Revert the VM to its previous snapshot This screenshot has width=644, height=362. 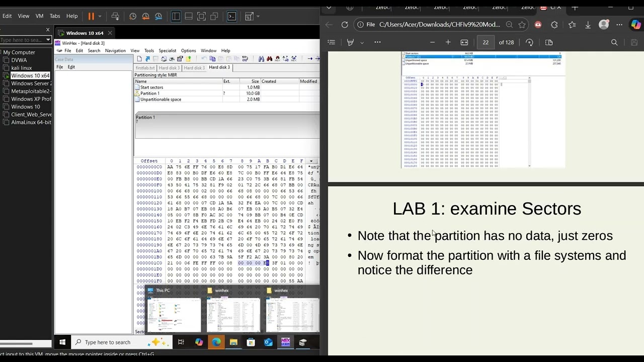click(x=146, y=16)
